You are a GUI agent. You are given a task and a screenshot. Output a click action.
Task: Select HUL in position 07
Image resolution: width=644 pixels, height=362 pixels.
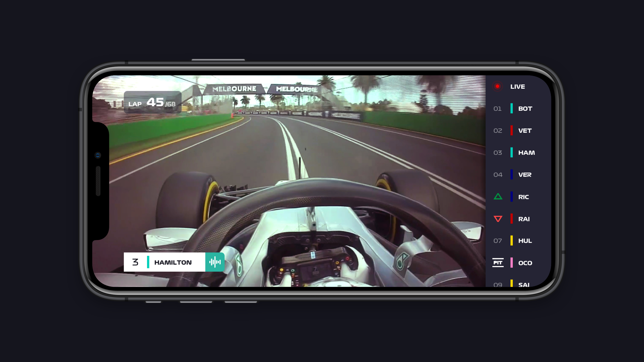coord(525,241)
